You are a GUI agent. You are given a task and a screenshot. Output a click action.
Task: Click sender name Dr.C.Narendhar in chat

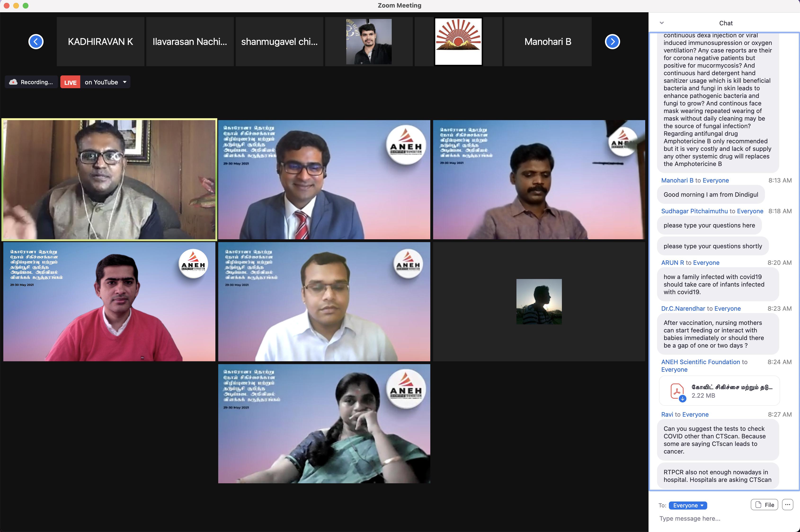pos(683,308)
